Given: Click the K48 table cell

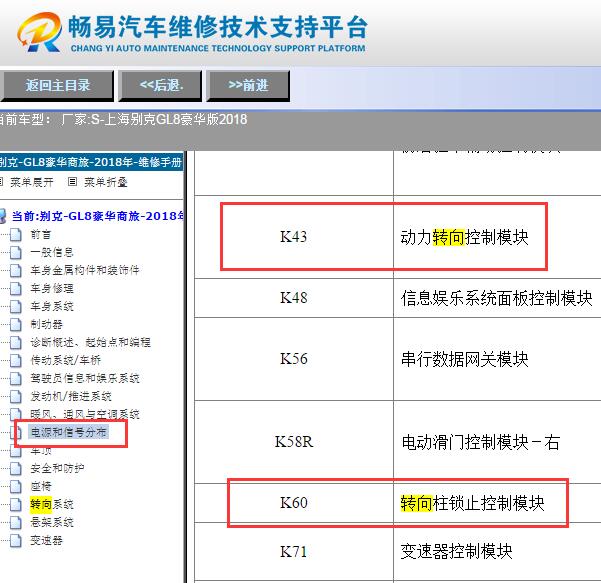Looking at the screenshot, I should (294, 298).
